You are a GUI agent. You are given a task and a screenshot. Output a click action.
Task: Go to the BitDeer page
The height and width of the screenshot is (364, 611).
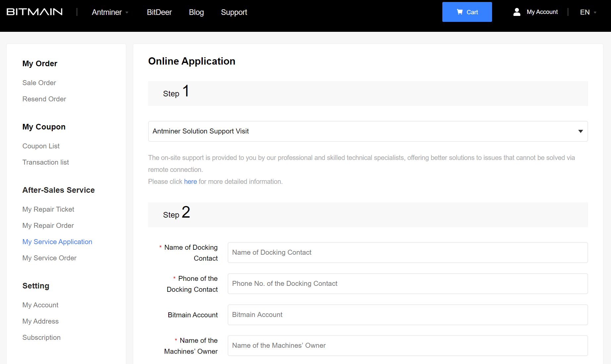tap(159, 12)
